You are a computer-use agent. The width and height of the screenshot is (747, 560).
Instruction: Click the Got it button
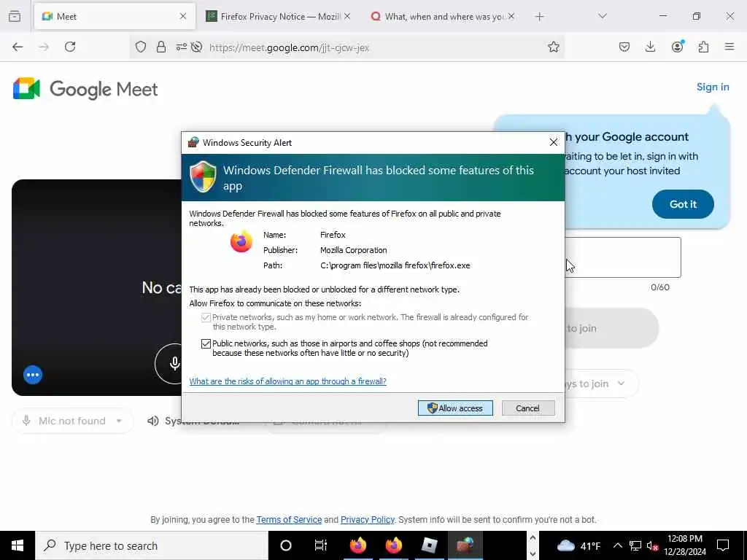click(683, 204)
